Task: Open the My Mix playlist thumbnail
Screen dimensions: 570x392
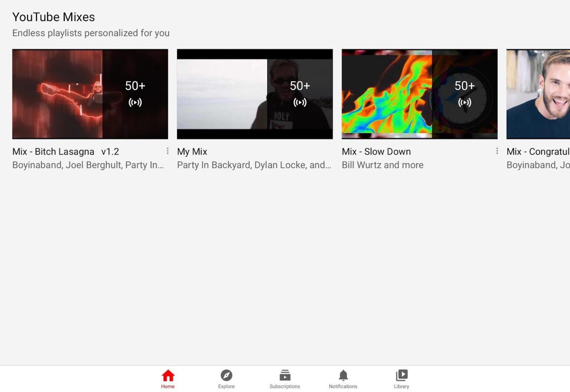Action: (255, 94)
